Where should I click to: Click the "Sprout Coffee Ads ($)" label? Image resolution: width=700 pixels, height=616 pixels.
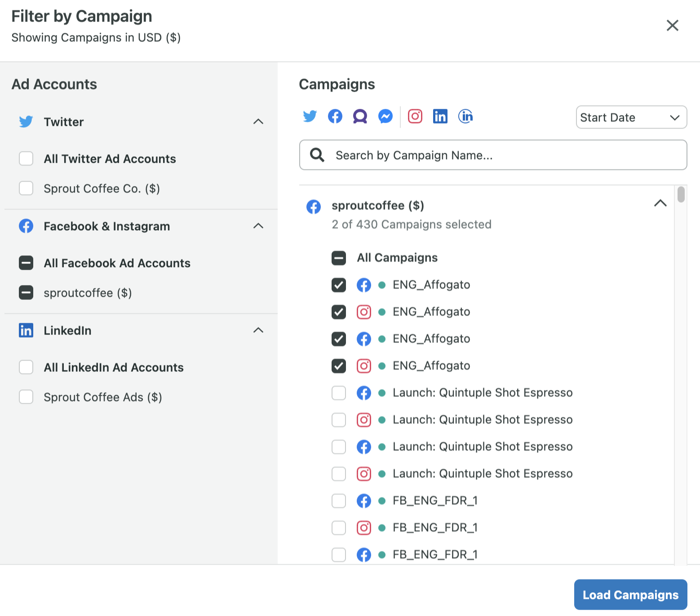point(103,397)
